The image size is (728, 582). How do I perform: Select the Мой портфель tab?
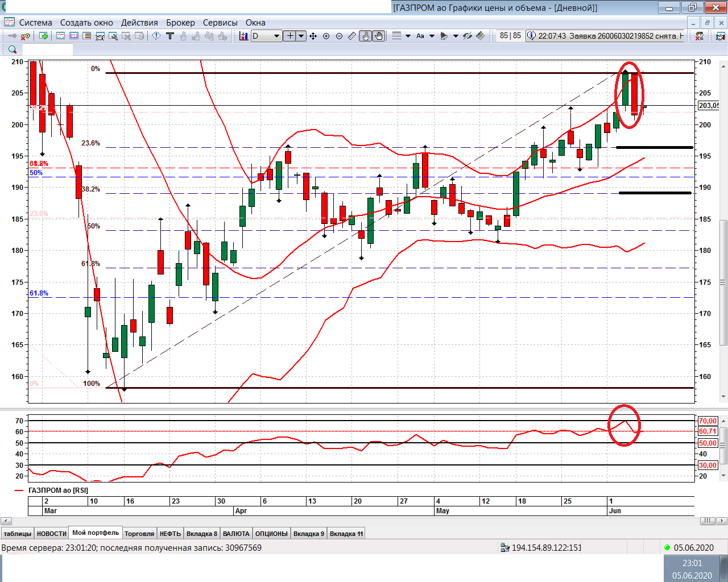coord(96,533)
